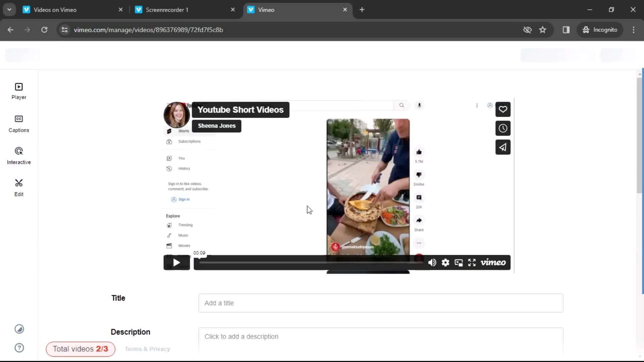Bookmark this page with star

click(x=543, y=30)
